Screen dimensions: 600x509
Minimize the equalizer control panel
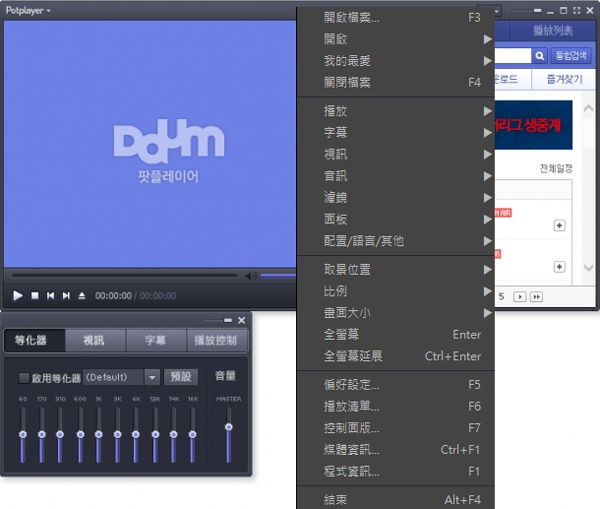tap(228, 320)
